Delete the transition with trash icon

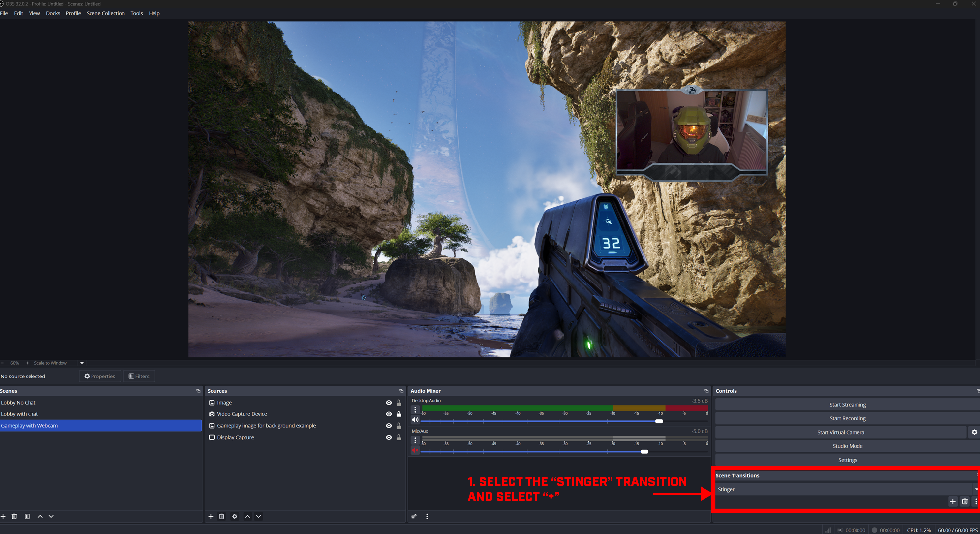pos(965,502)
